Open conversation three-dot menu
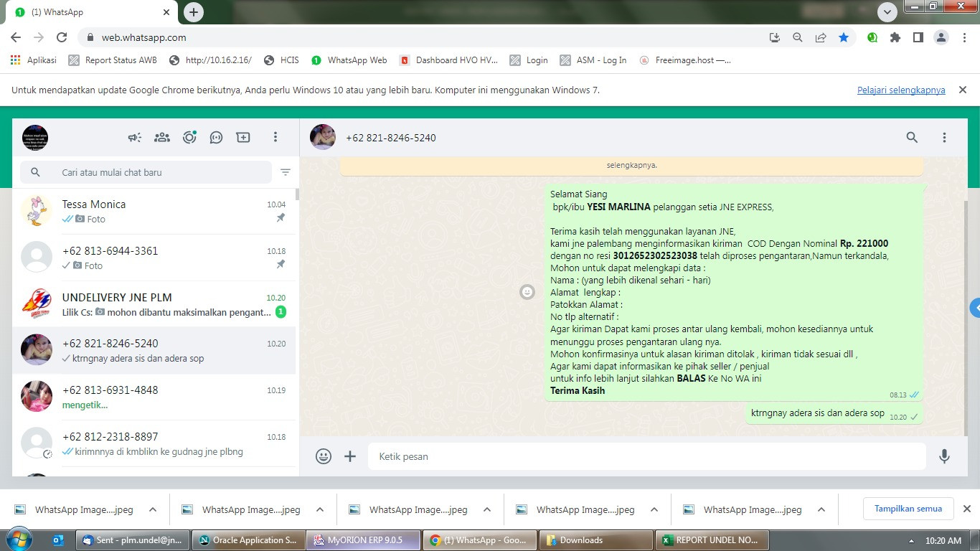 tap(944, 137)
